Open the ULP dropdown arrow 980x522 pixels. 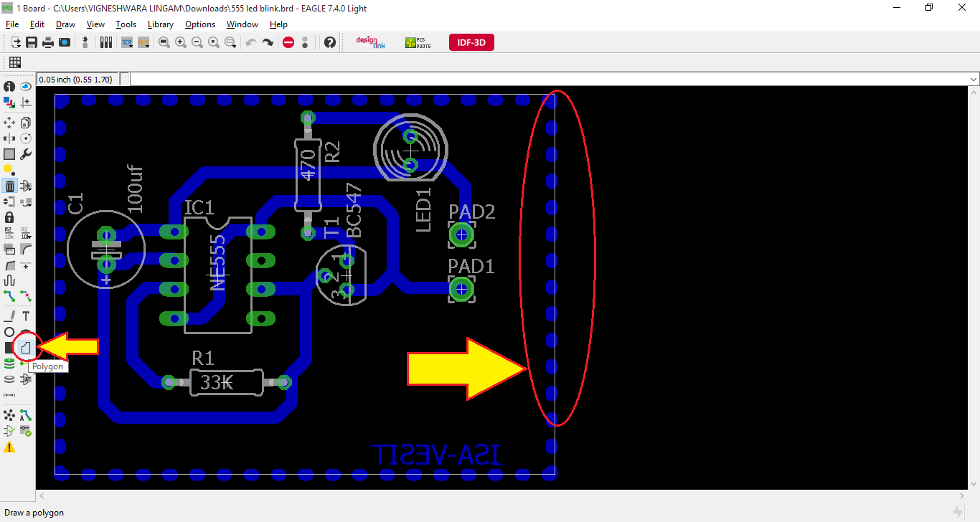coord(148,47)
